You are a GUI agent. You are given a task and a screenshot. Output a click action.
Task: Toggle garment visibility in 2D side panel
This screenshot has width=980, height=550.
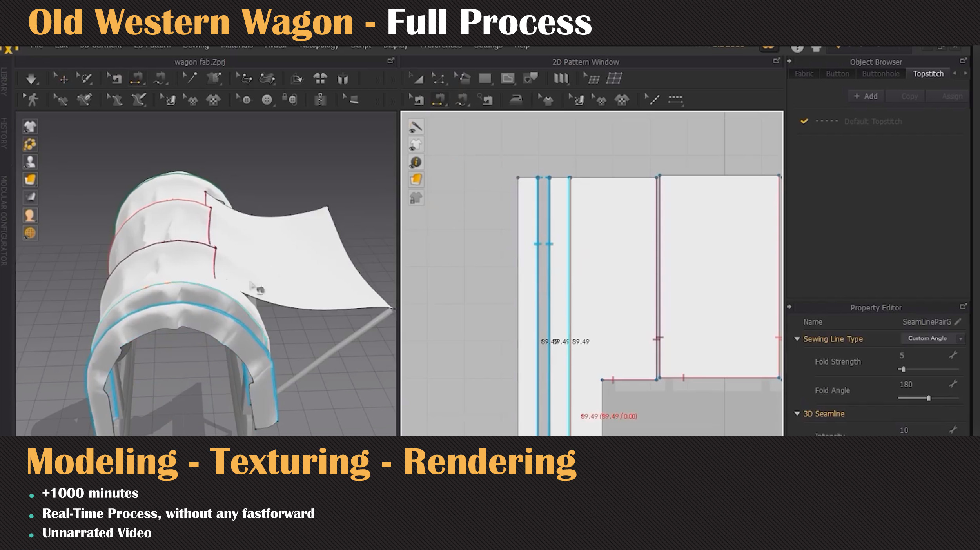coord(417,144)
